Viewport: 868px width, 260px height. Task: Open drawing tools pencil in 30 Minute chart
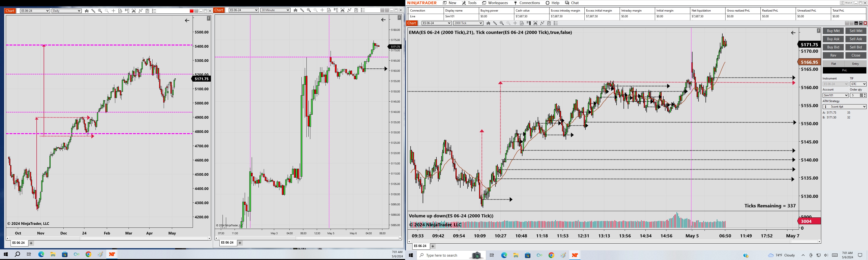[302, 10]
